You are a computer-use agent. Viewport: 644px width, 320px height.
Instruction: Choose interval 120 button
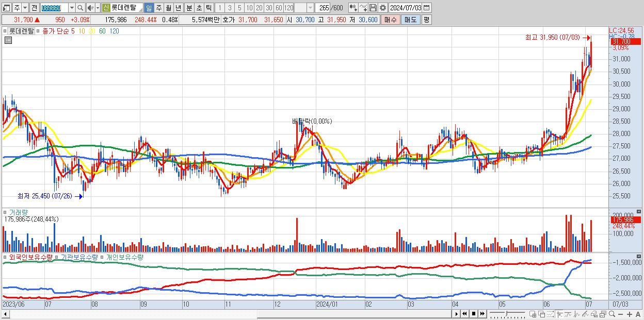coord(289,8)
